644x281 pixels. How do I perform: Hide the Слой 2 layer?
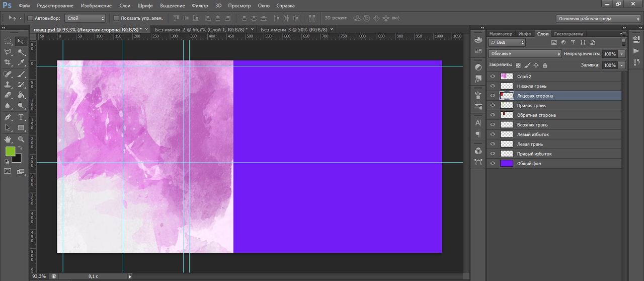(x=493, y=77)
